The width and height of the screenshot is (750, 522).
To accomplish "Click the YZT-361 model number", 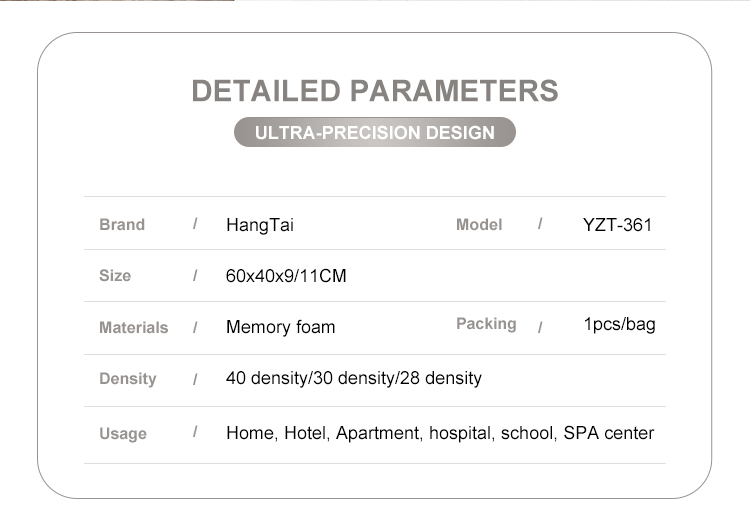I will click(x=617, y=225).
